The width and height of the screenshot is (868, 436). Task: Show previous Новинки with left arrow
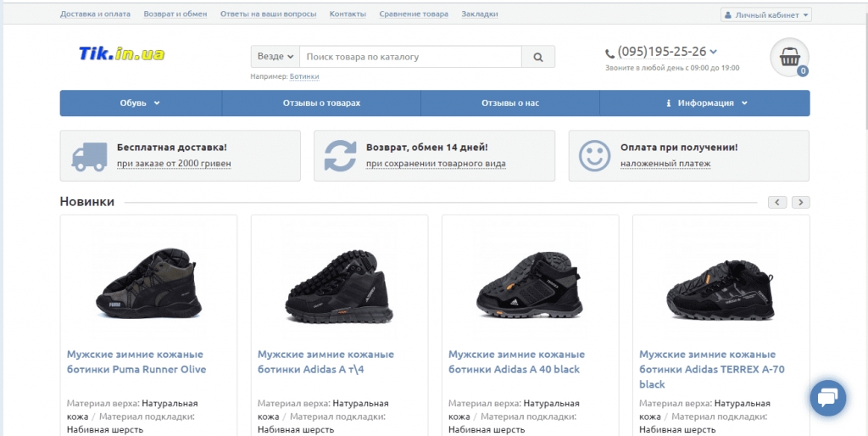click(777, 202)
